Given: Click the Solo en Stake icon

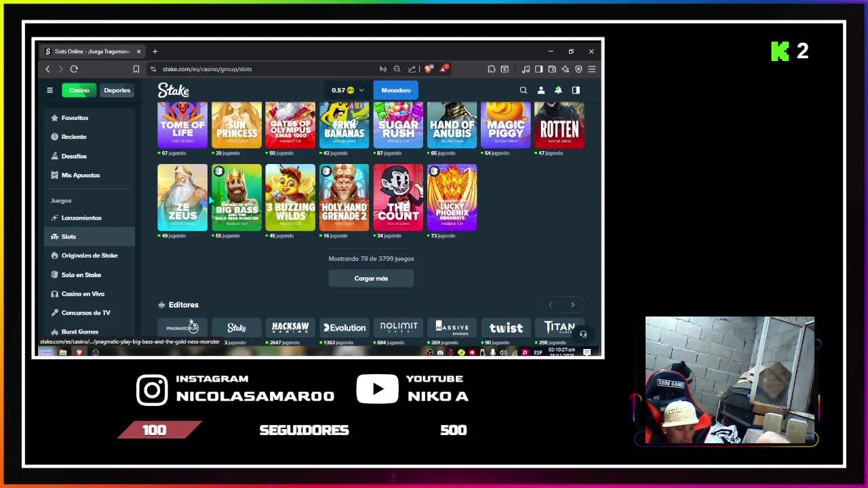Looking at the screenshot, I should click(54, 274).
